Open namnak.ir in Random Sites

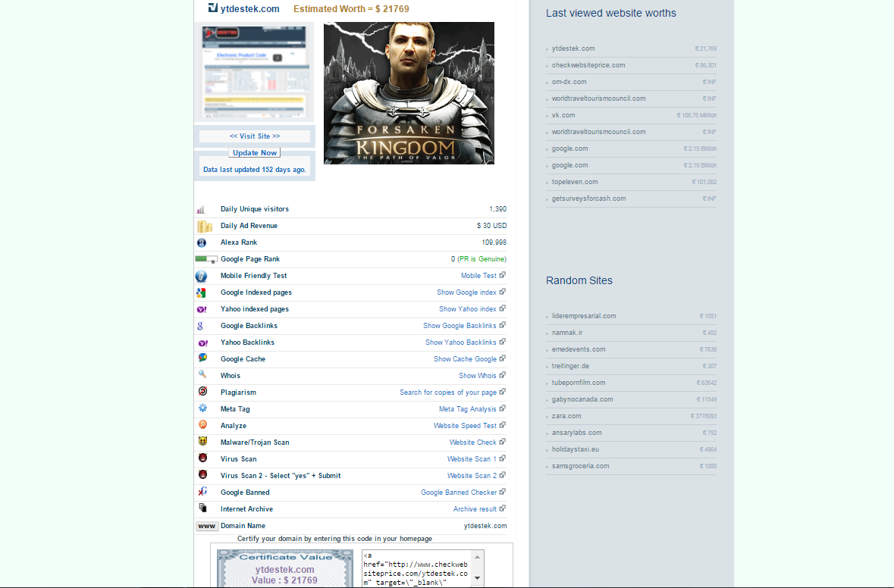coord(566,333)
